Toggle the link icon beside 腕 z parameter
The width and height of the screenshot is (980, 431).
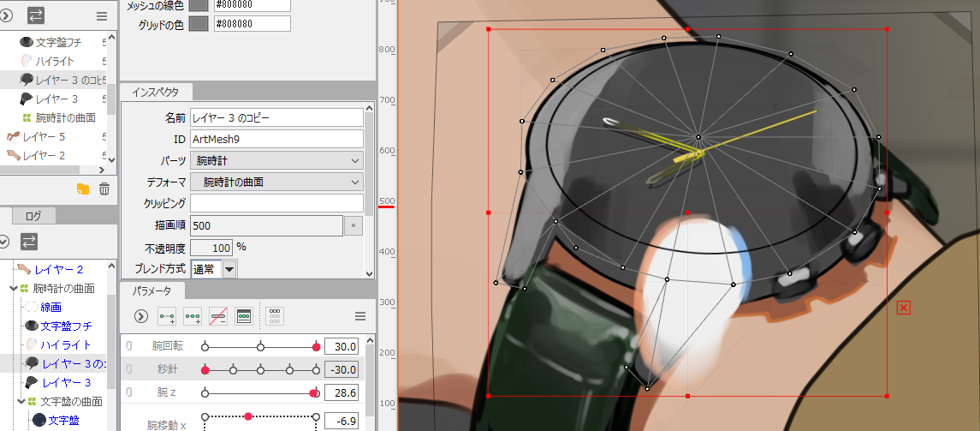(x=128, y=392)
